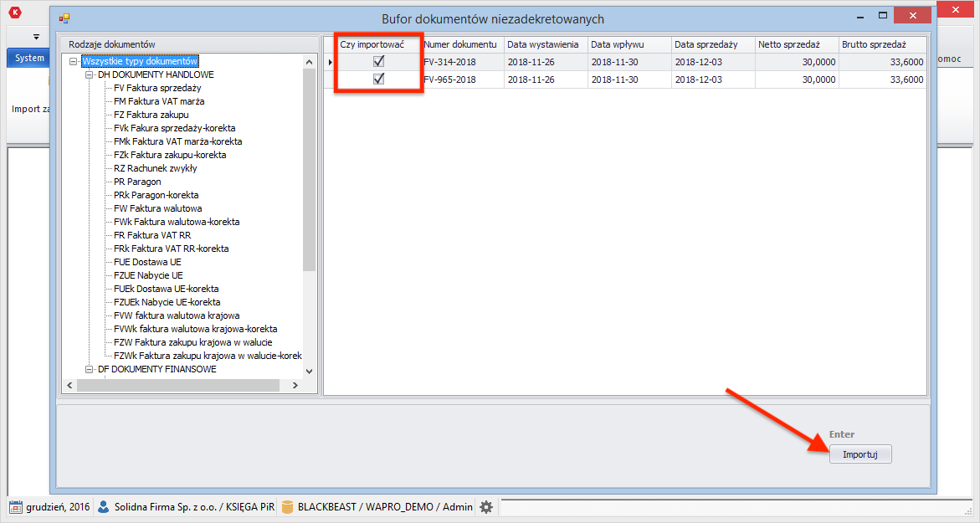Viewport: 980px width, 523px height.
Task: Open settings via the gear icon
Action: click(485, 506)
